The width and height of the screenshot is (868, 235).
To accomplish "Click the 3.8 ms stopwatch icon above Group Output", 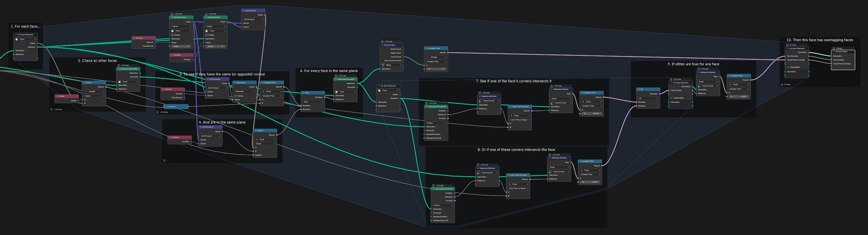I will (833, 48).
